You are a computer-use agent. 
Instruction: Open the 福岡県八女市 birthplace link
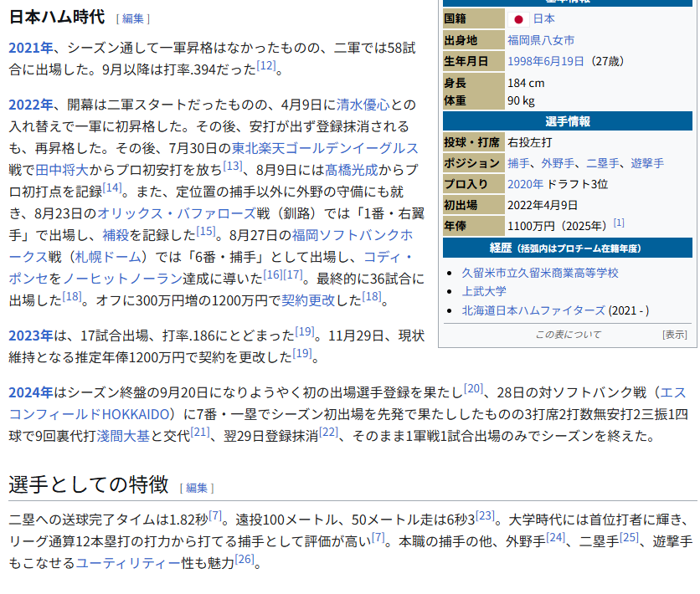541,40
